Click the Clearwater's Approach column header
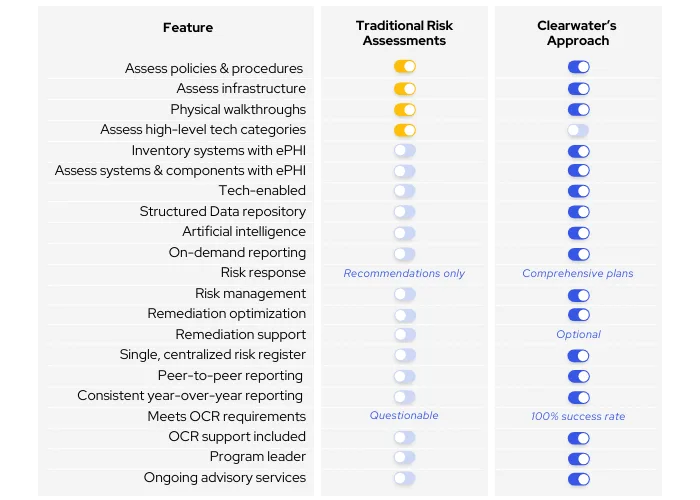This screenshot has height=500, width=700. click(x=578, y=33)
